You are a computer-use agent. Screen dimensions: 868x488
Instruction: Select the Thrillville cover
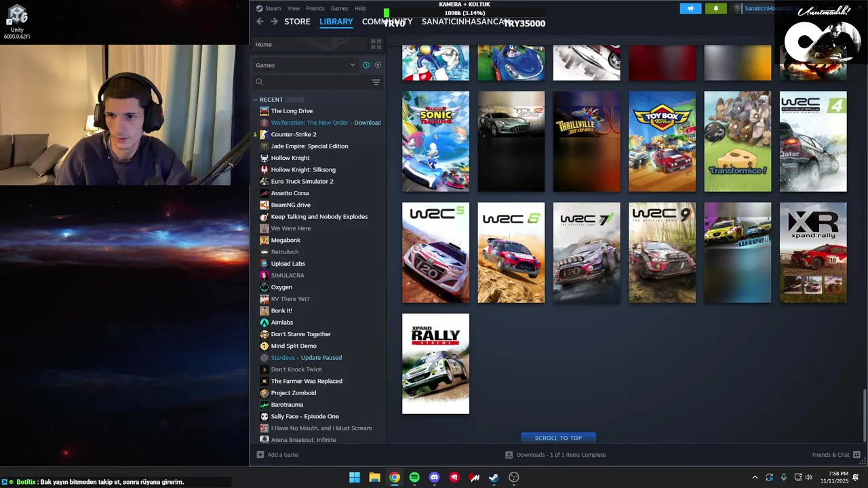point(587,142)
